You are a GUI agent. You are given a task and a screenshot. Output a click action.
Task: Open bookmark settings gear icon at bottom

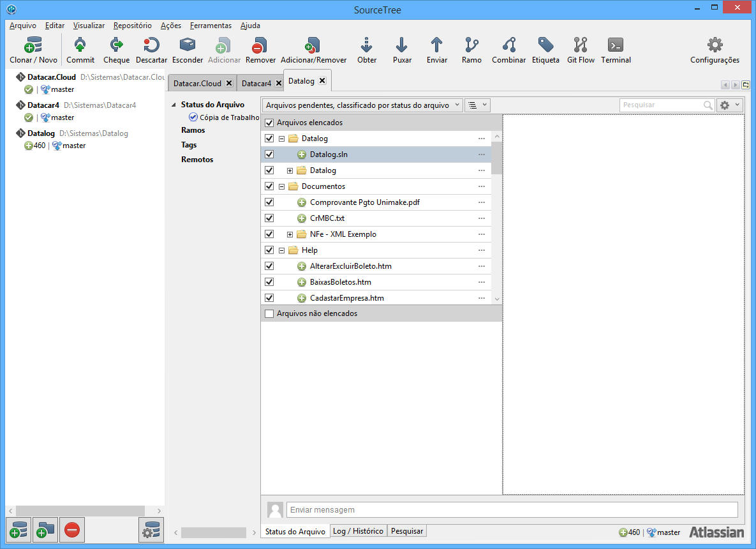[151, 530]
